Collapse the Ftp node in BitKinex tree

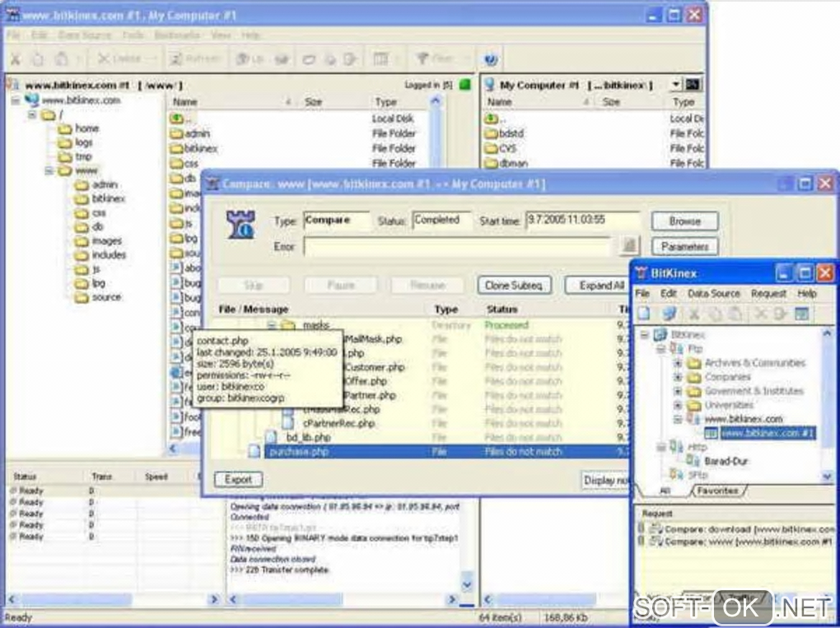661,348
